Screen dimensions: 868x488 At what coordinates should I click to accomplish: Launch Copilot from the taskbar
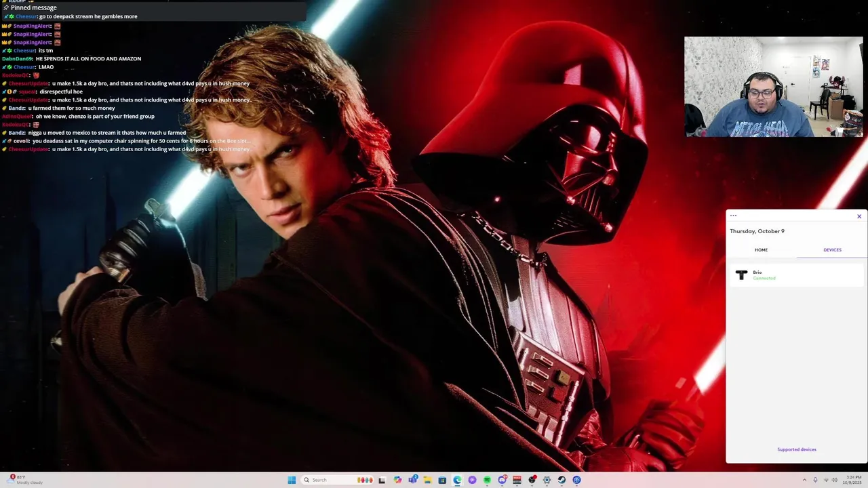[x=397, y=480]
